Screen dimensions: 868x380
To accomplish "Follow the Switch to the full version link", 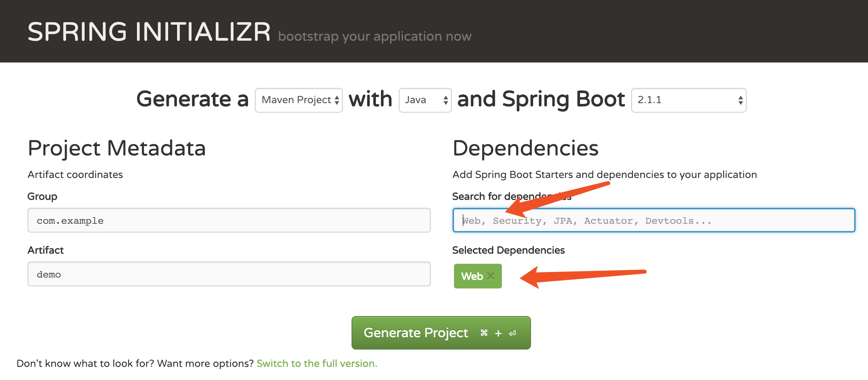I will coord(317,363).
